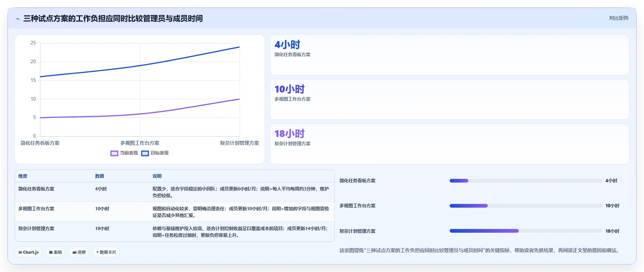Image resolution: width=644 pixels, height=272 pixels.
Task: Click 多视图工作台方案 cell in the table
Action: tap(36, 209)
